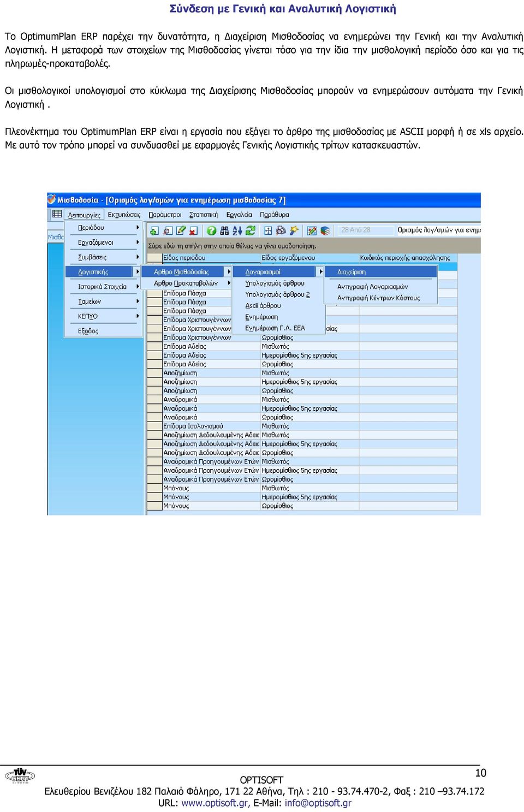Click the '28 Από 28' record counter field
The height and width of the screenshot is (812, 524).
[364, 230]
